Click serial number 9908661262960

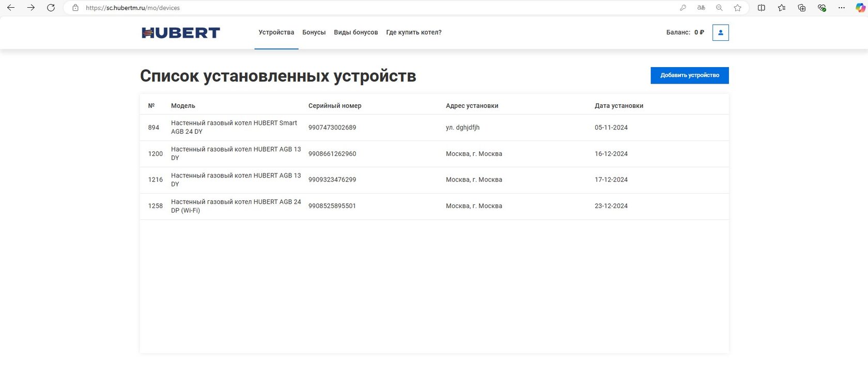point(332,154)
